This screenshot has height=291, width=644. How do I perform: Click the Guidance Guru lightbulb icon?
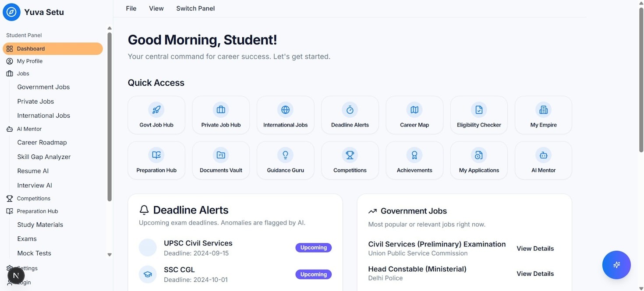285,155
